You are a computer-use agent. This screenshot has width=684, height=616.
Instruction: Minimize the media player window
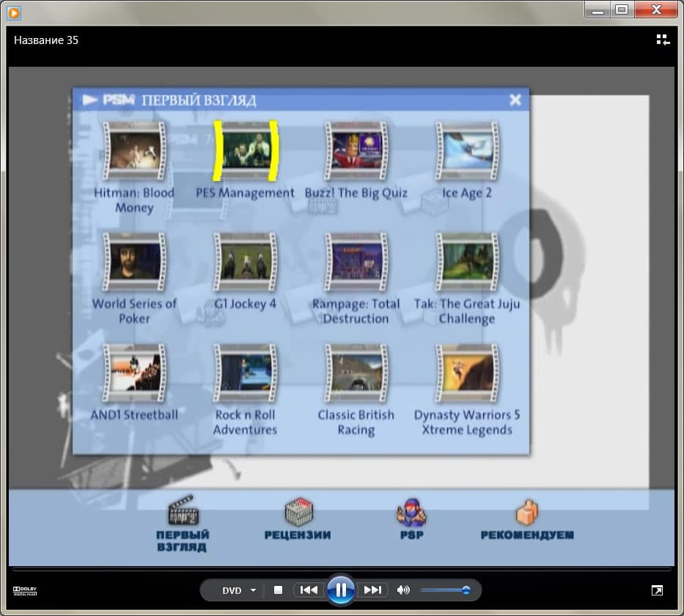[597, 10]
